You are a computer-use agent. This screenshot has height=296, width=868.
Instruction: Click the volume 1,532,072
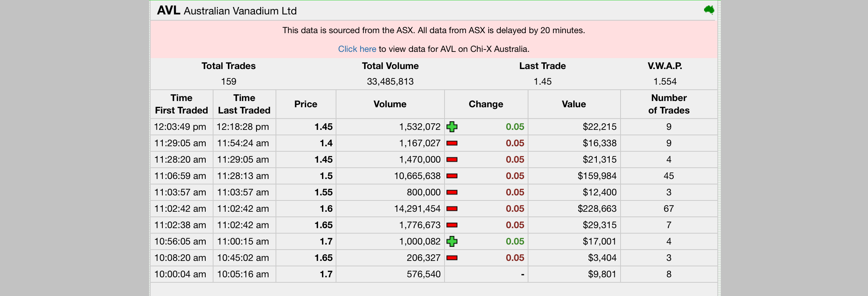coord(420,127)
